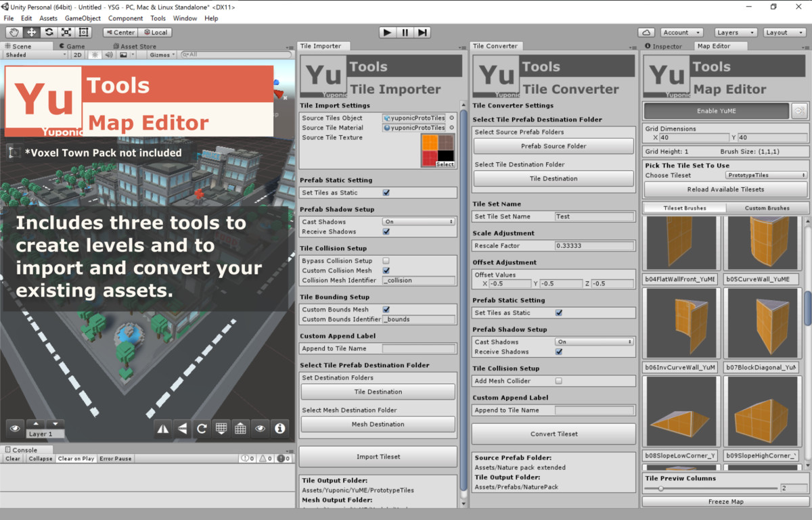Click the Enable YuME button
812x520 pixels.
coord(716,111)
